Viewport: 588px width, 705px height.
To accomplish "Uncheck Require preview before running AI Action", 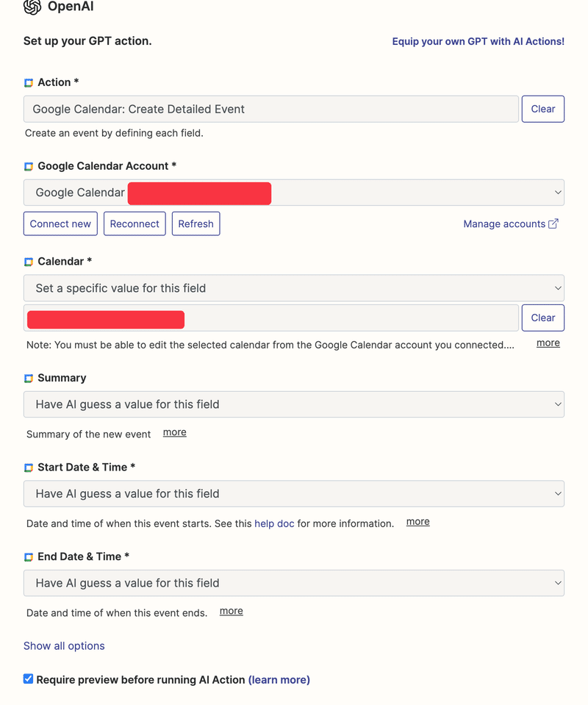I will pos(29,679).
